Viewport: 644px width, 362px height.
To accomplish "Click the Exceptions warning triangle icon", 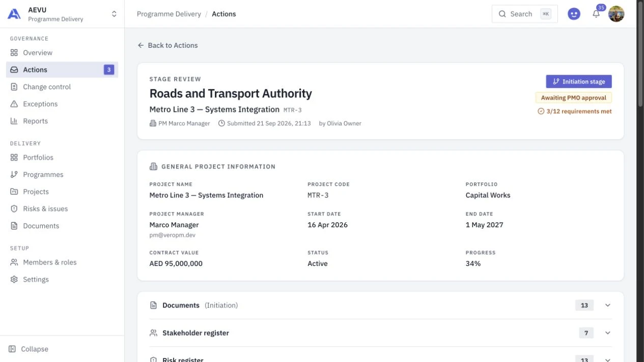I will click(14, 104).
